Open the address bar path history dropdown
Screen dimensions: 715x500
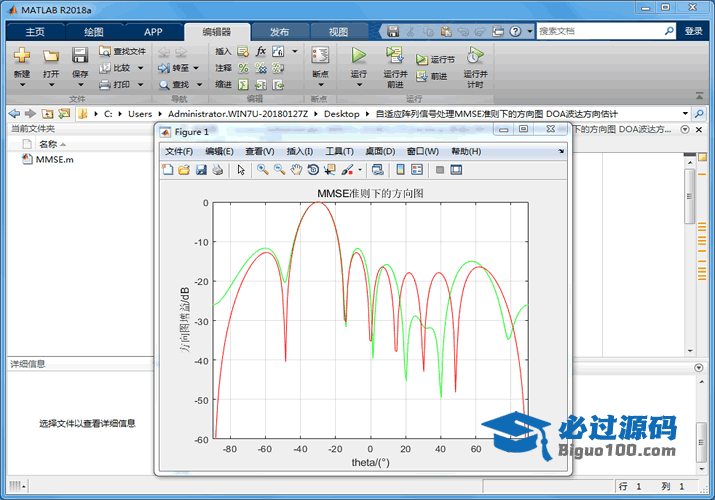coord(685,113)
